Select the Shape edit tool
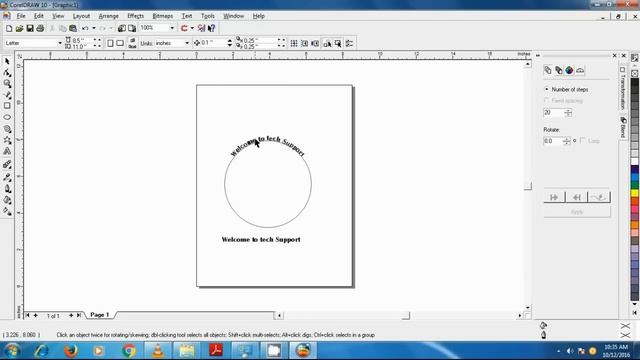The height and width of the screenshot is (360, 640). [7, 73]
